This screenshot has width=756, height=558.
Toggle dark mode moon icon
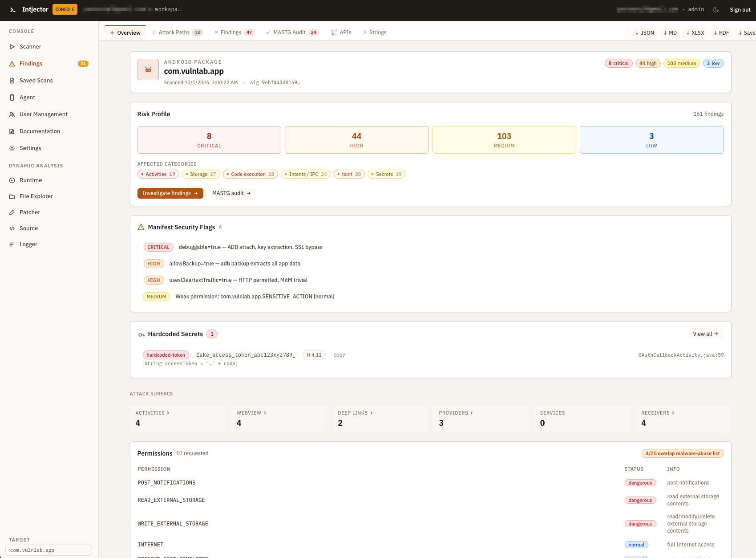[716, 10]
